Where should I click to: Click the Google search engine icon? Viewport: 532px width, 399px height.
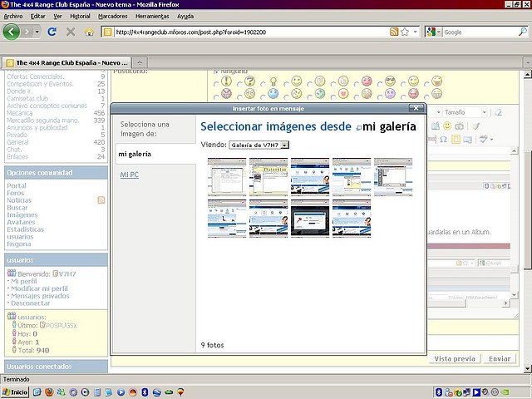point(431,32)
